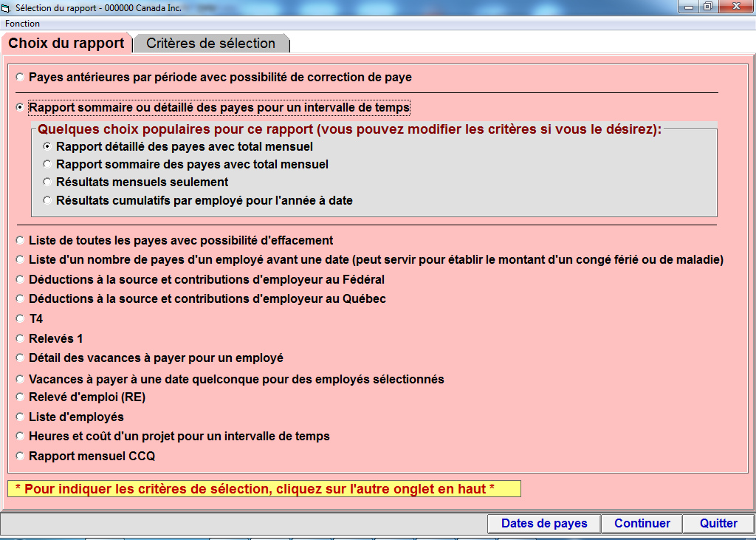Image resolution: width=756 pixels, height=540 pixels.
Task: Select the Choix du rapport tab
Action: click(66, 44)
